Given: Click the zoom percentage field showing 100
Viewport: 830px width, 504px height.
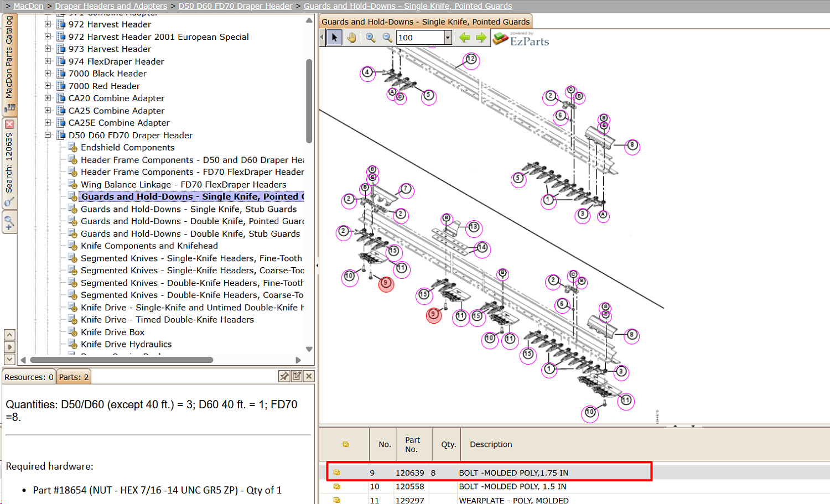Looking at the screenshot, I should (x=420, y=38).
